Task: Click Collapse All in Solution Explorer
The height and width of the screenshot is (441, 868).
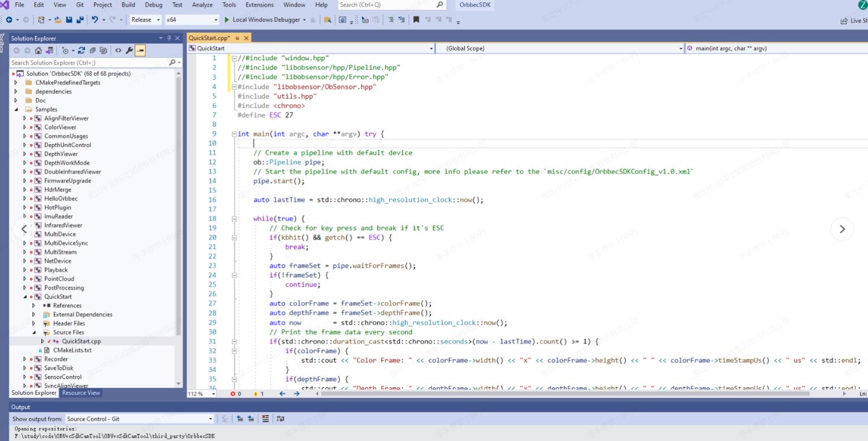Action: 93,51
